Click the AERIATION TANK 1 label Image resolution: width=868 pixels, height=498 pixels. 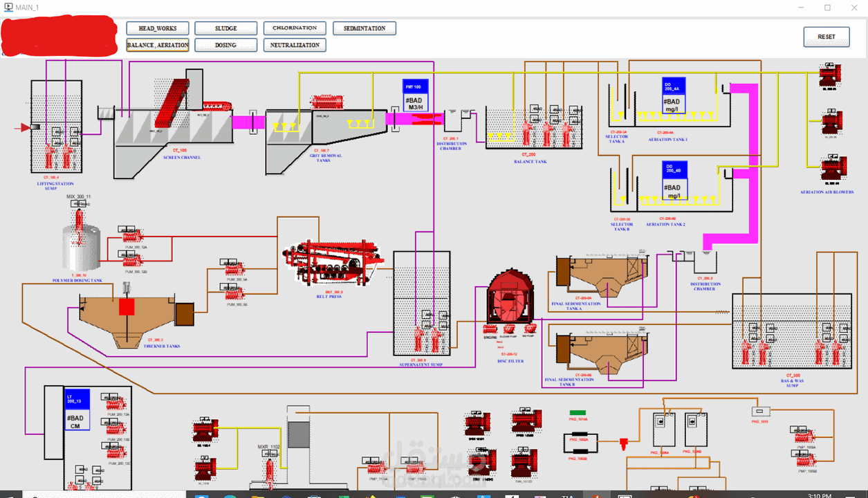(667, 139)
